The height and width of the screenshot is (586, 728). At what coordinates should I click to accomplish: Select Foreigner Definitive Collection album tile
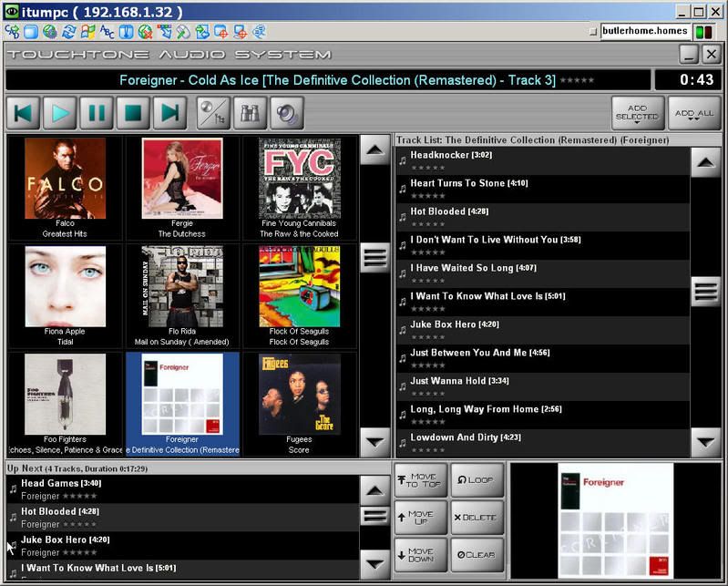coord(182,404)
